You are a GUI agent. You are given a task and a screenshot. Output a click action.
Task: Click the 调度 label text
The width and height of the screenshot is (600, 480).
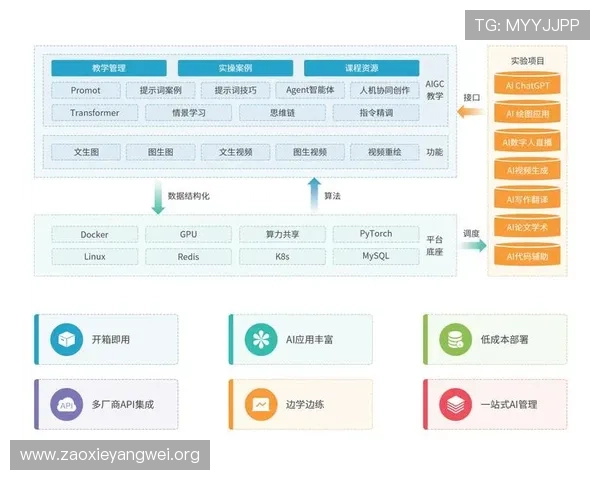click(x=471, y=233)
